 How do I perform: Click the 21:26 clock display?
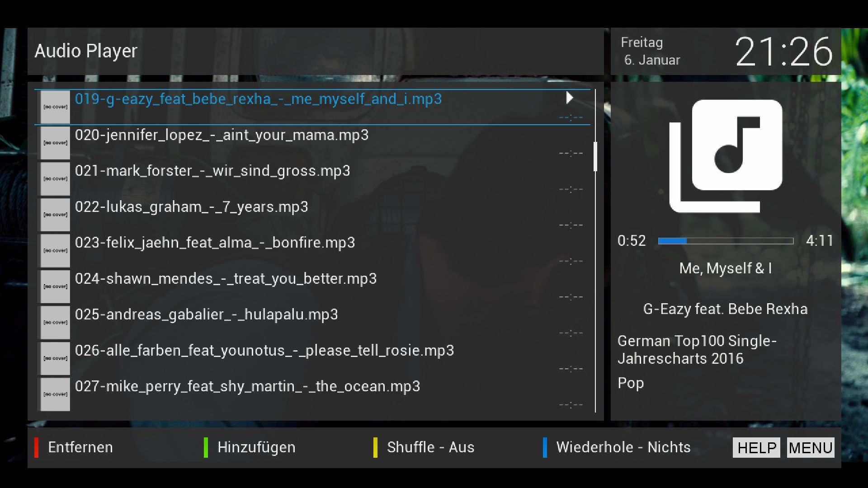click(x=783, y=52)
